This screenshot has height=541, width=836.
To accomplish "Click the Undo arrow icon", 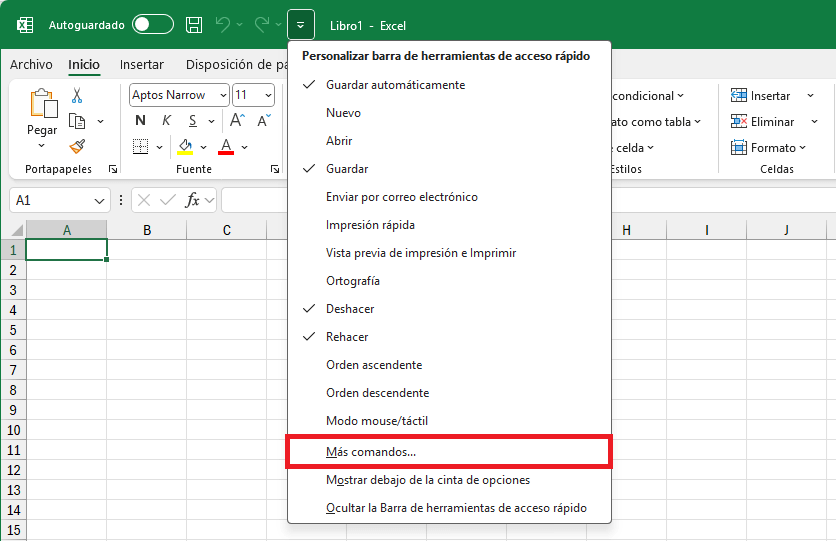I will pos(222,25).
